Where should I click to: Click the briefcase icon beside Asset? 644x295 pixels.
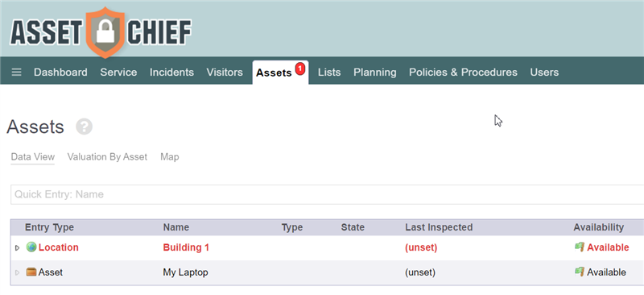click(31, 272)
